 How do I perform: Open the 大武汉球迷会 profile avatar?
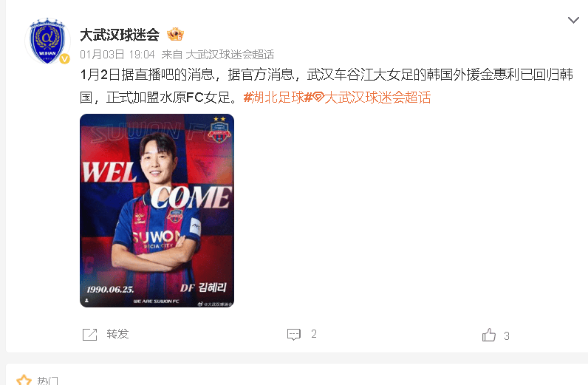(47, 41)
